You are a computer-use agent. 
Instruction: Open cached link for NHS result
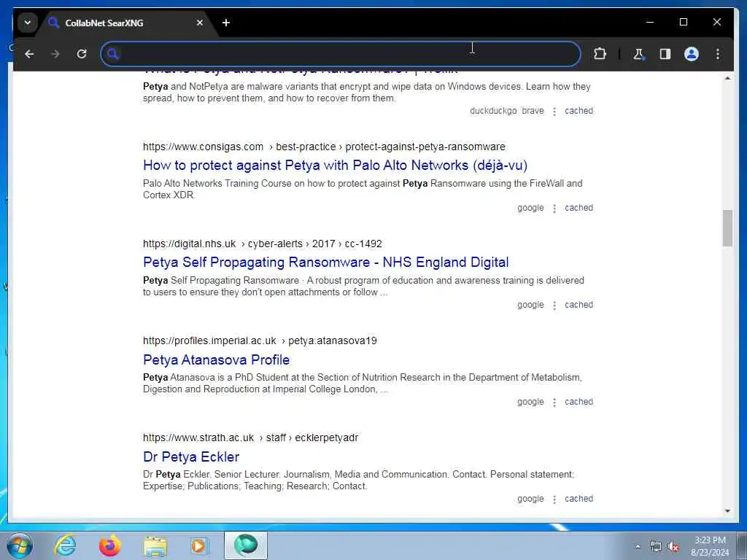point(578,305)
